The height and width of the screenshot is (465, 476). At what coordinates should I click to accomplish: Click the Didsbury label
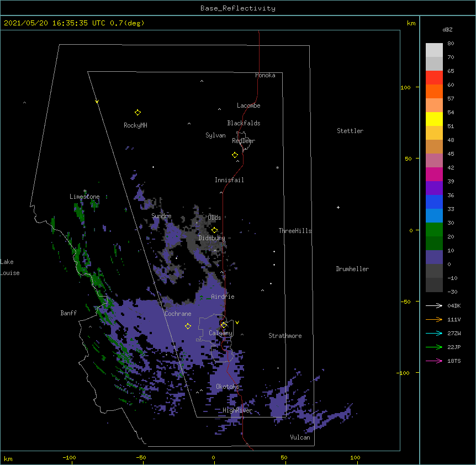click(212, 238)
